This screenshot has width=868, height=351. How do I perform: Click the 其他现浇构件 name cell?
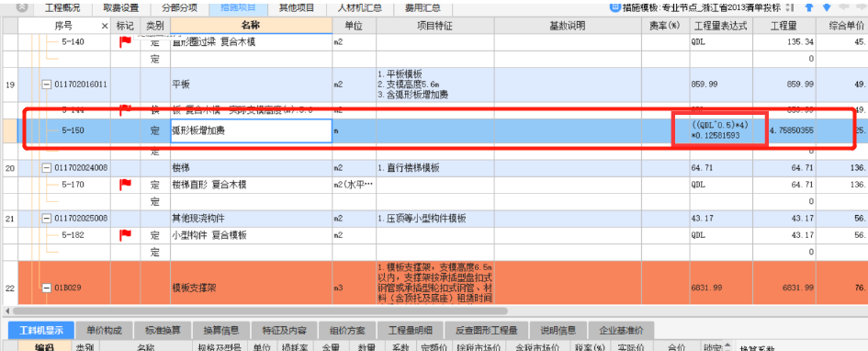point(252,219)
